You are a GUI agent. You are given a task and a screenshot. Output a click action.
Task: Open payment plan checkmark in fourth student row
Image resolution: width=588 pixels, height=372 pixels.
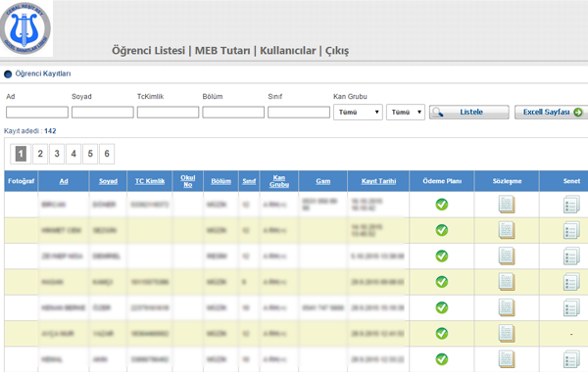point(442,282)
